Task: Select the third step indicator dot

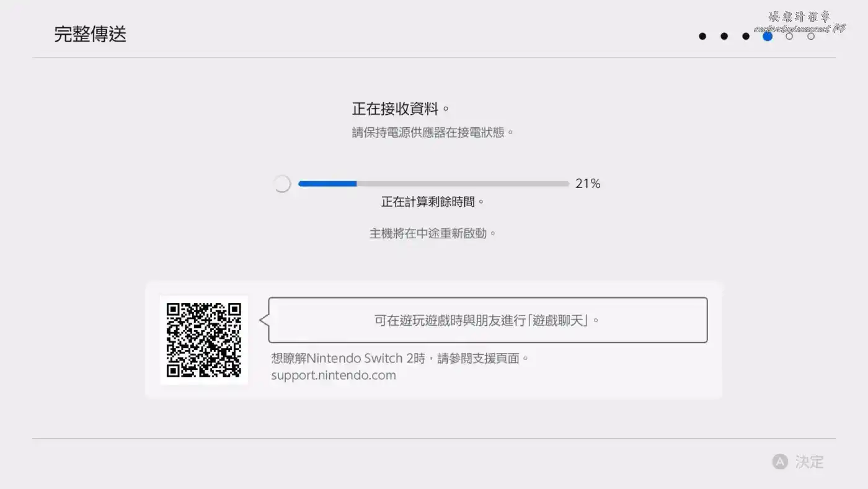Action: [x=746, y=36]
